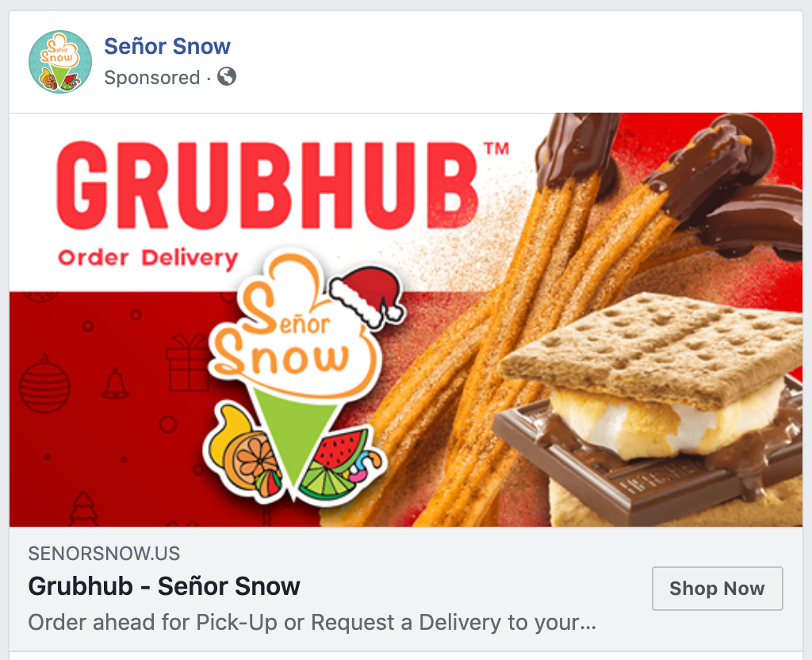Open the SENORSNOW.US domain link
Image resolution: width=812 pixels, height=660 pixels.
[x=104, y=554]
